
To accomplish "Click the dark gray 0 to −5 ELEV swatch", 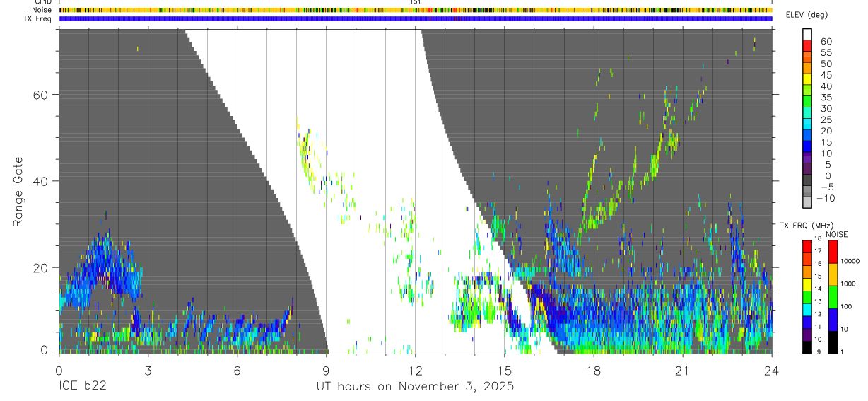I will [x=807, y=180].
